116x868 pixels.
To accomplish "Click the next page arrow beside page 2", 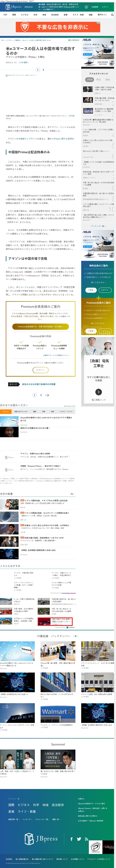I will click(x=47, y=395).
